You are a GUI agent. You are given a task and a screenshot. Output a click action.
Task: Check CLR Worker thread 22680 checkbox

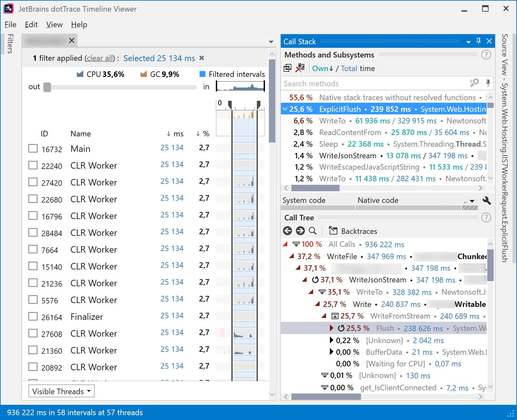tap(33, 199)
